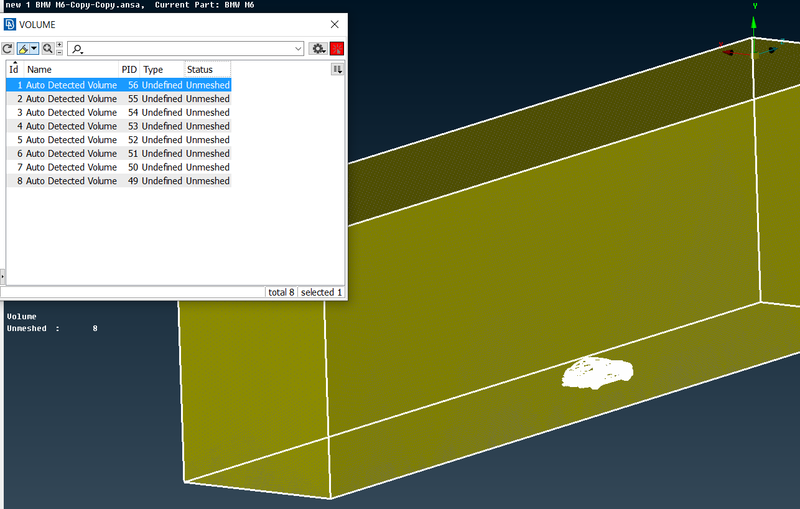Open the highlighter tool dropdown arrow
The image size is (800, 509).
coord(34,49)
